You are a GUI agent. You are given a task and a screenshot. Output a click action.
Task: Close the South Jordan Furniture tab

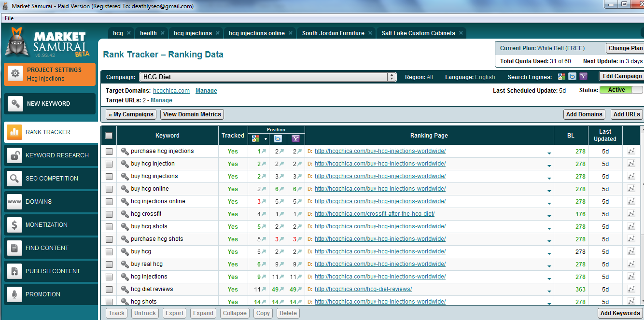[370, 33]
